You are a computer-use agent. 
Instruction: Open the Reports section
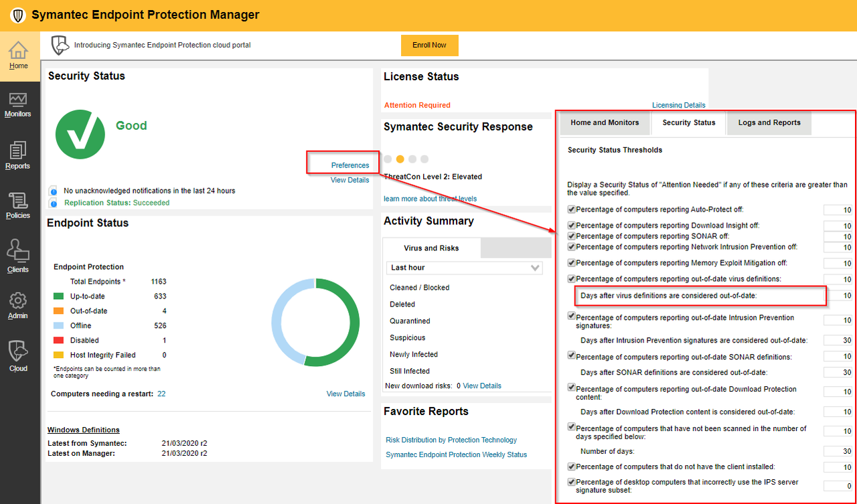click(x=18, y=155)
